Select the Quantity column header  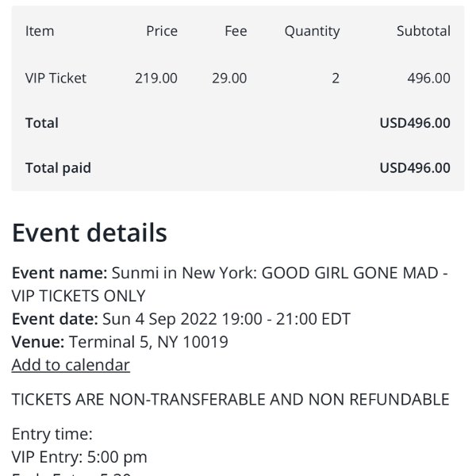pos(312,31)
